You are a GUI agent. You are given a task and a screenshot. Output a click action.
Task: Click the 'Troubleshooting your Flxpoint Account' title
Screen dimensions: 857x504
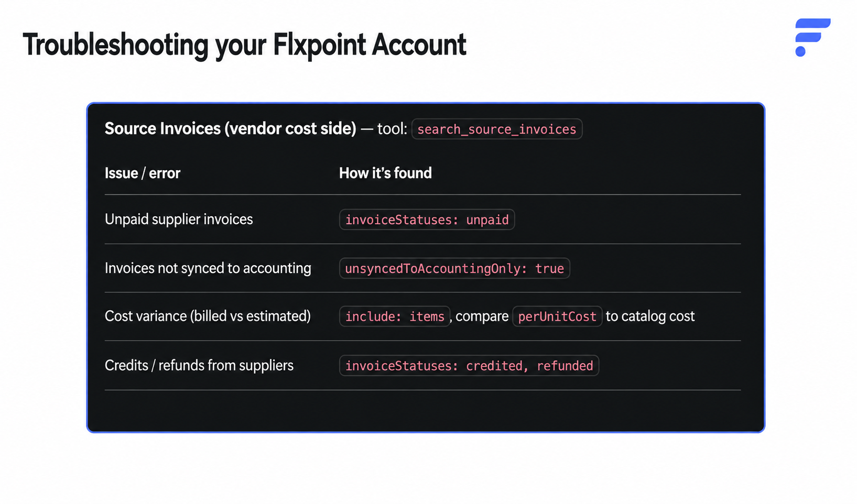pyautogui.click(x=244, y=45)
